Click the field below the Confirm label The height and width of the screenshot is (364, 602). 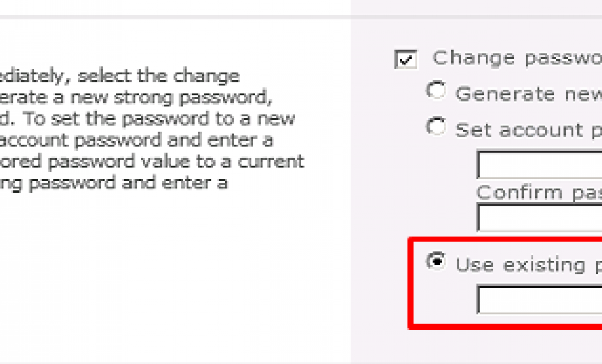[539, 217]
